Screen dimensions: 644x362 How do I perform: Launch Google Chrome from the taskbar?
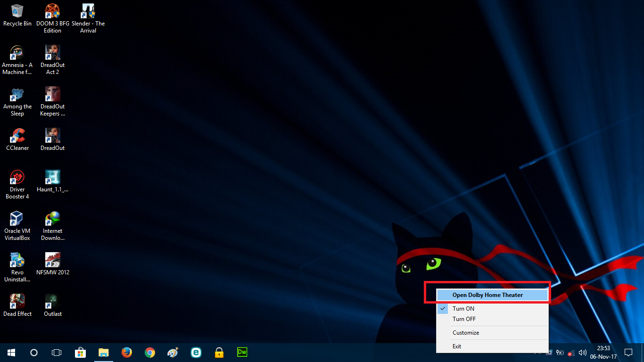tap(149, 352)
